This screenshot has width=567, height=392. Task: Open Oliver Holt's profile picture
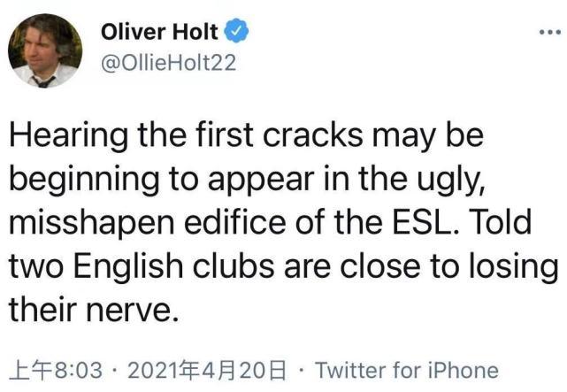point(45,50)
